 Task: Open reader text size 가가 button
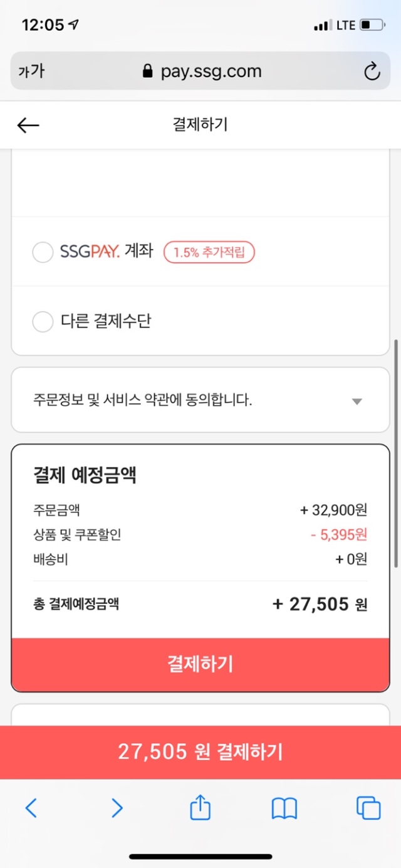point(31,71)
